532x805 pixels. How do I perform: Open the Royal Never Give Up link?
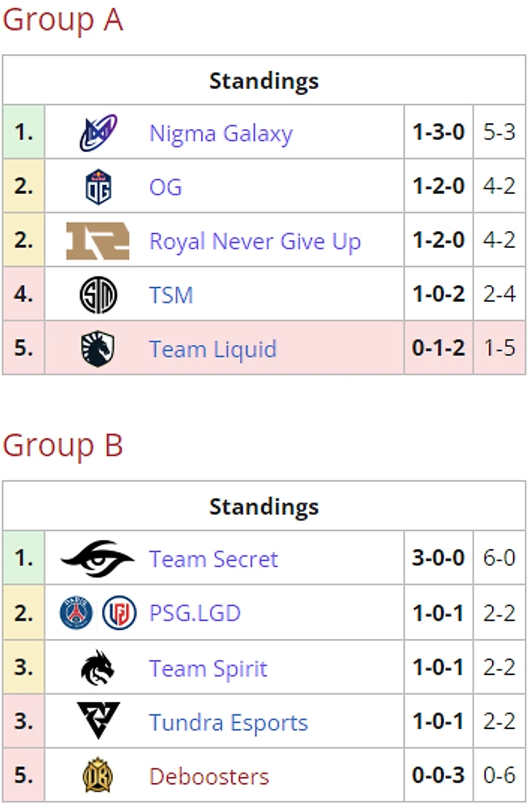point(255,241)
